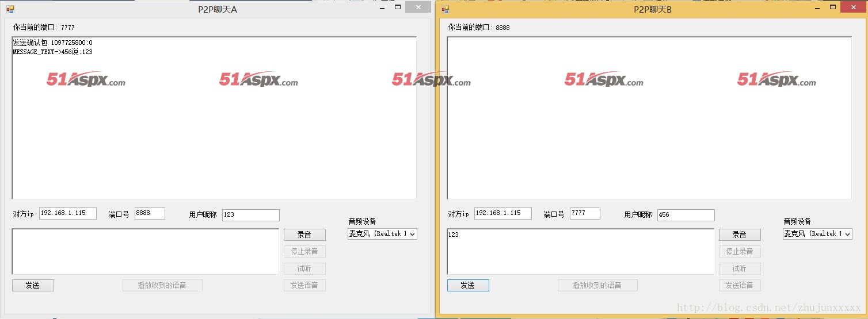The width and height of the screenshot is (868, 319).
Task: Click 用户昵称 label in P2P聊天B
Action: [638, 214]
